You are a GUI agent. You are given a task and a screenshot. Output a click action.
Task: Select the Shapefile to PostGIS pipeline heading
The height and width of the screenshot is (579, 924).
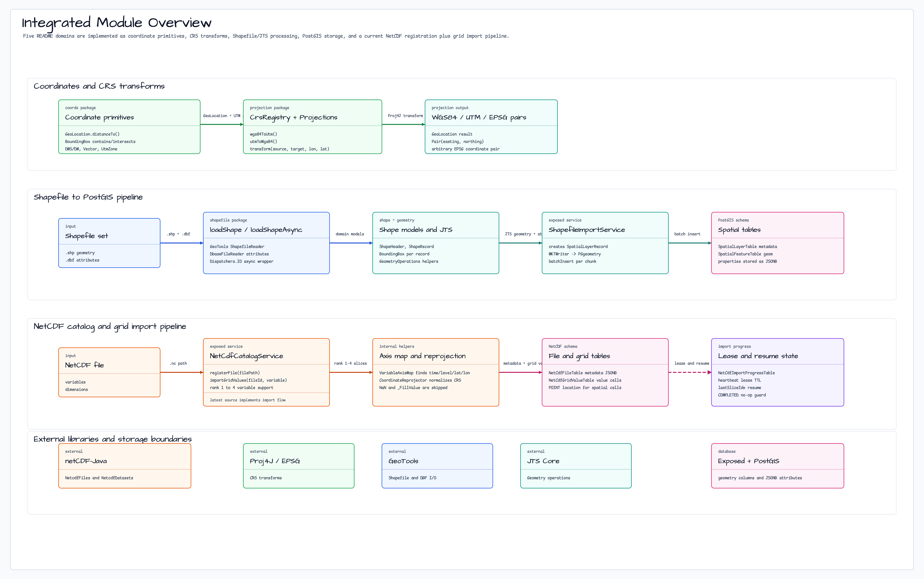tap(88, 197)
